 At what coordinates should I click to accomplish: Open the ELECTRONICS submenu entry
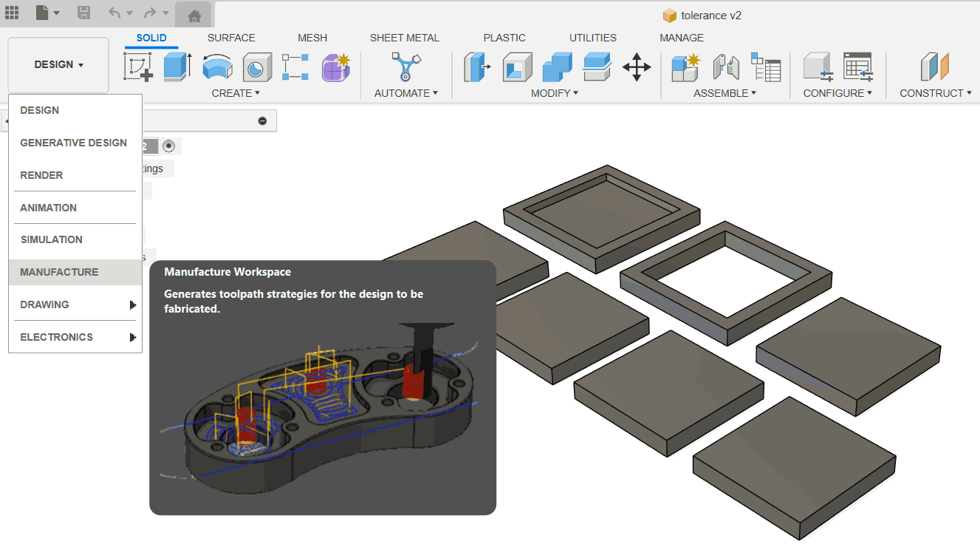[75, 337]
